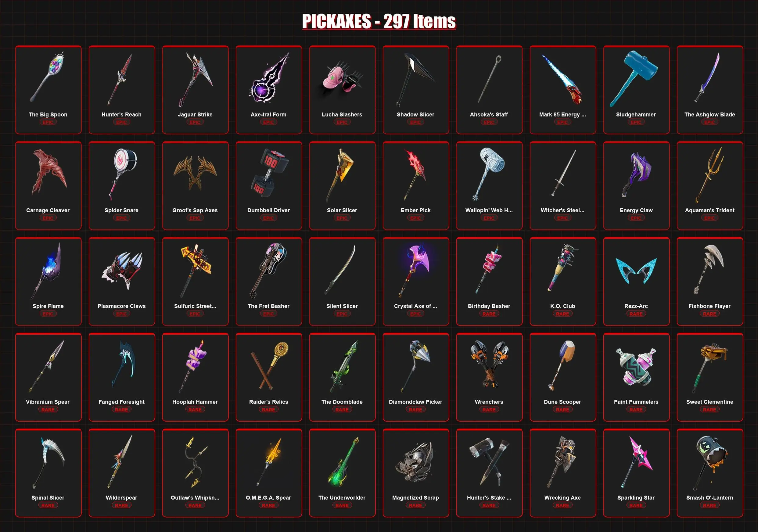Choose the Dumbbell Driver pickaxe image
The height and width of the screenshot is (532, 758).
click(x=270, y=173)
